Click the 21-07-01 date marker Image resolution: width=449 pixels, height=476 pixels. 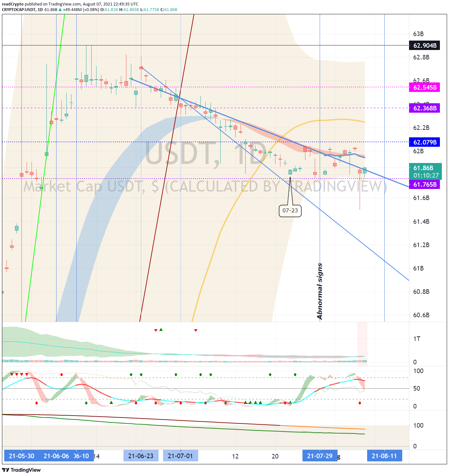pyautogui.click(x=180, y=456)
